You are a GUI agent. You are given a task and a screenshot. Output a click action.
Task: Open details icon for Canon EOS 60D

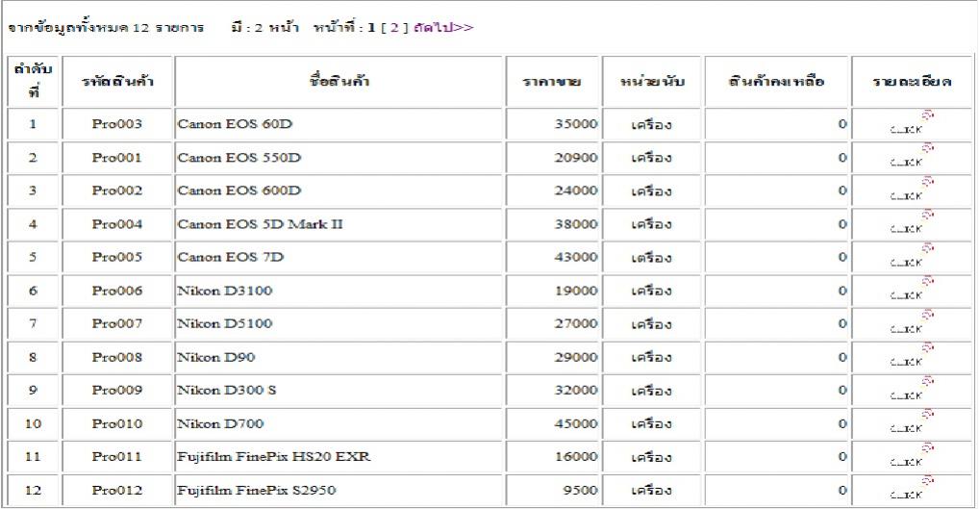coord(912,123)
